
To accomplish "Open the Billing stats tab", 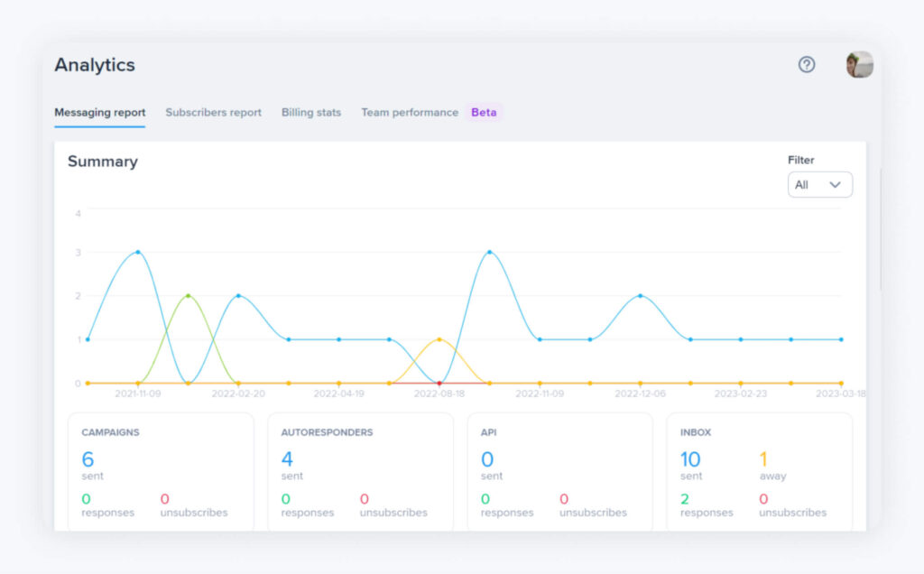I will [310, 112].
